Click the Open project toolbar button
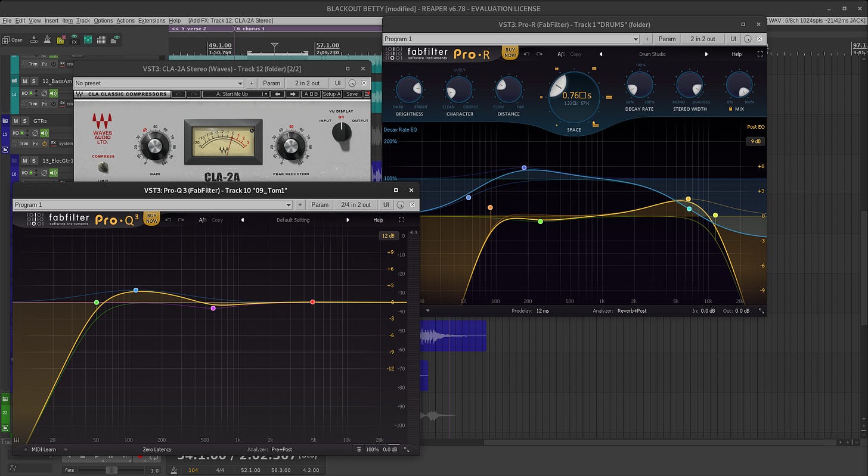 coord(13,40)
